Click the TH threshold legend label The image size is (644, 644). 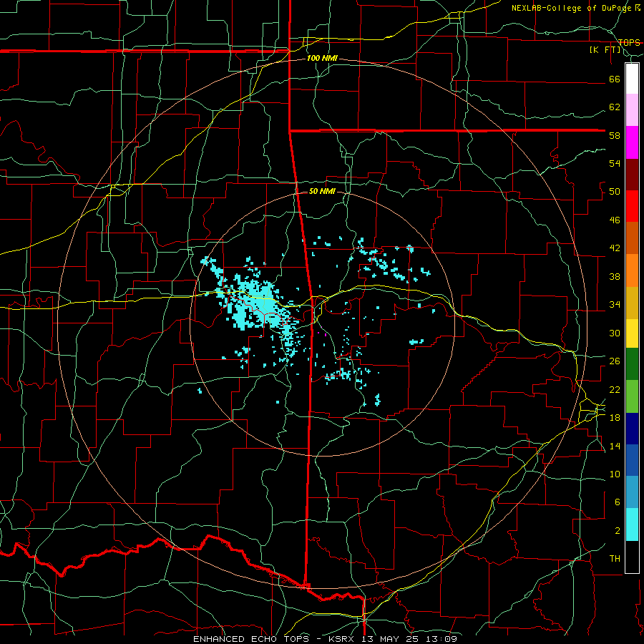[615, 559]
